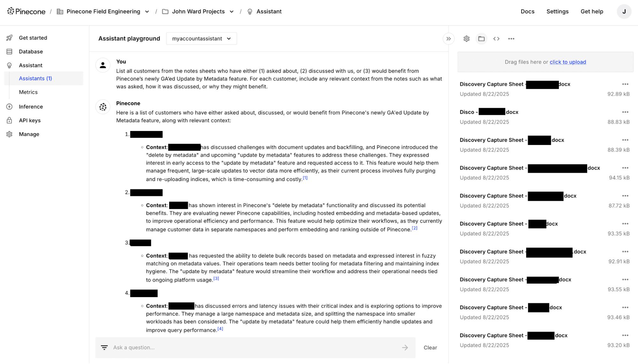Viewport: 638px width, 364px height.
Task: Open the Docs link
Action: (527, 11)
